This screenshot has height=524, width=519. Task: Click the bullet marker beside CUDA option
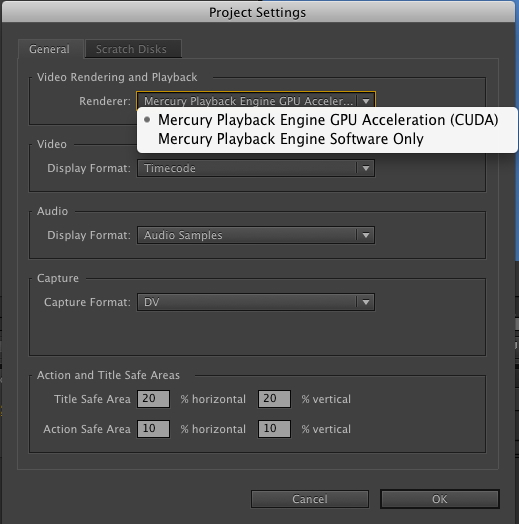(147, 120)
